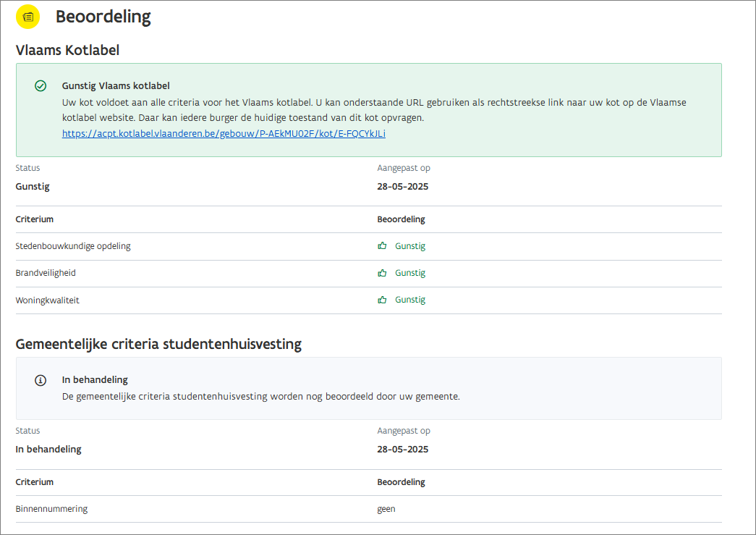Screen dimensions: 756x535
Task: Select the Vlaams Kotlabel section heading
Action: point(67,50)
